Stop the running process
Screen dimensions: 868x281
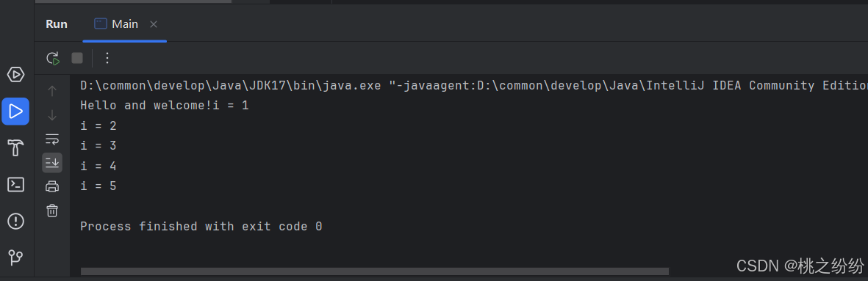tap(77, 58)
